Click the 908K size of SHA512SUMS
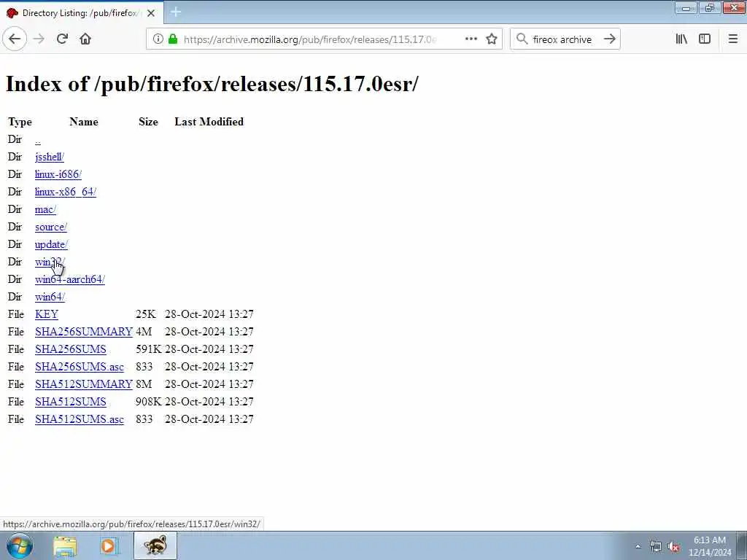The image size is (747, 560). pos(148,402)
